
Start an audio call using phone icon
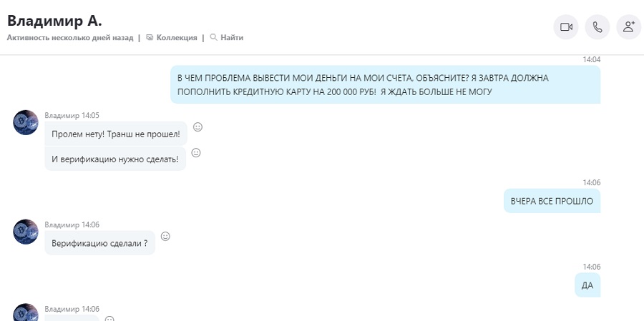coord(597,27)
